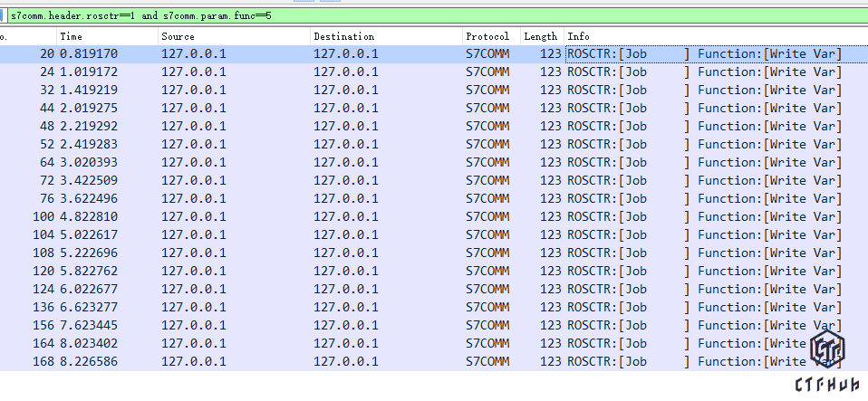Viewport: 868px width, 401px height.
Task: Click the Length column header
Action: (541, 36)
